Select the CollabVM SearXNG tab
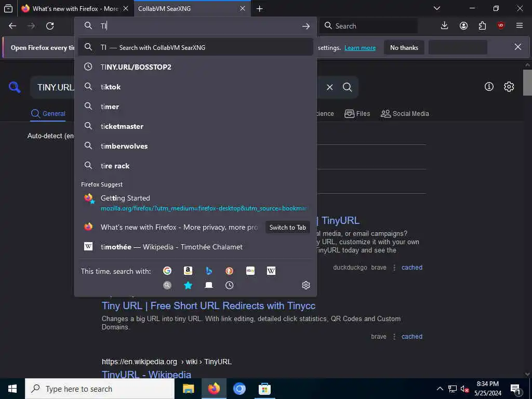The image size is (532, 399). [x=192, y=9]
